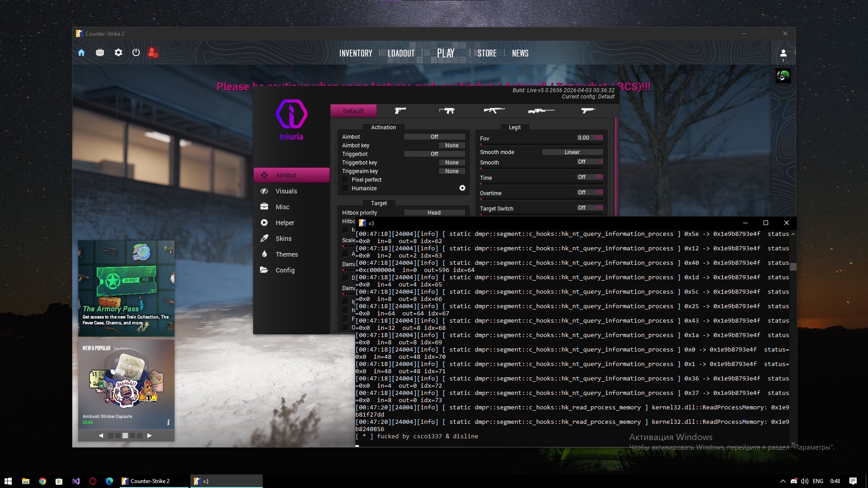Viewport: 868px width, 488px height.
Task: Click the CS2 home icon
Action: click(81, 53)
